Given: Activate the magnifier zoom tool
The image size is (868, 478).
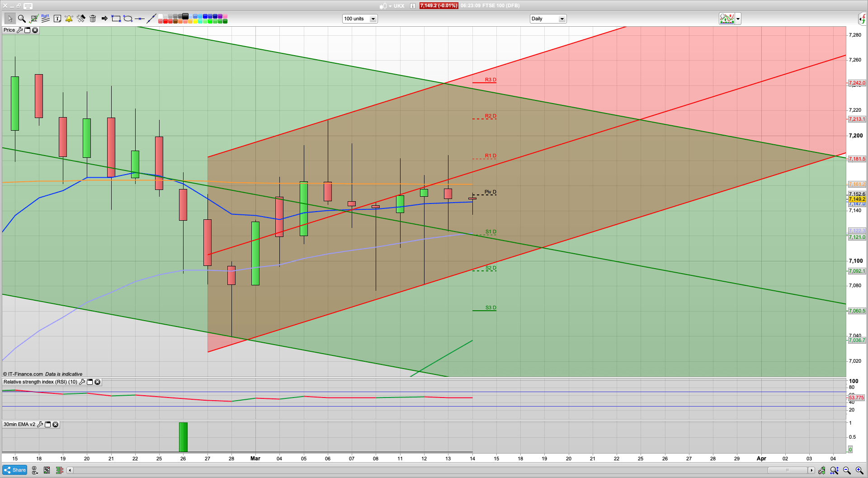Looking at the screenshot, I should click(x=21, y=19).
